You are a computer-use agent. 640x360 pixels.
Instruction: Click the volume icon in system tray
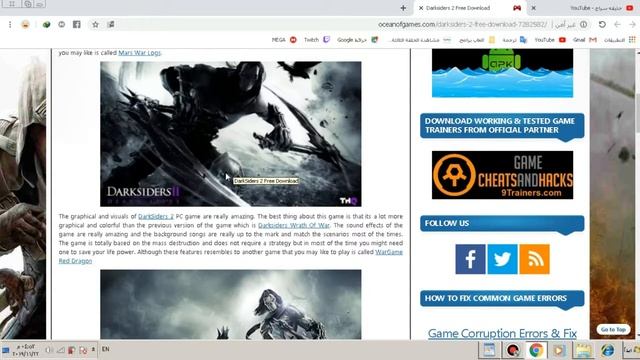[49, 350]
